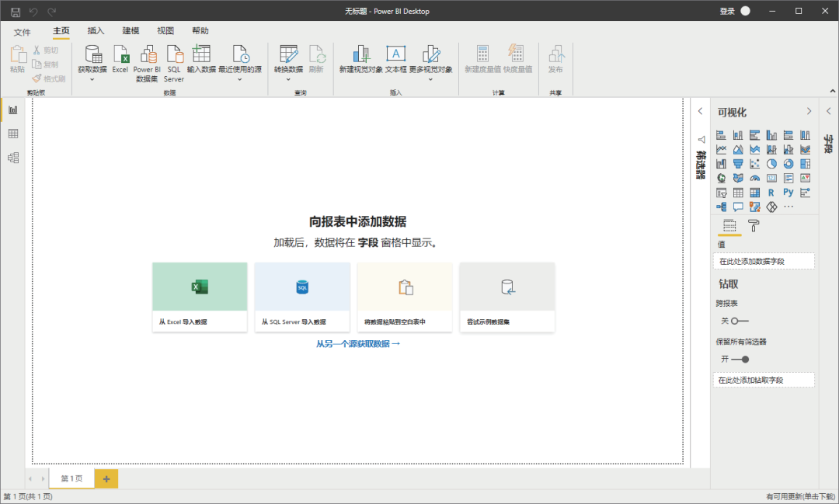Select the globe map visual

click(x=721, y=178)
